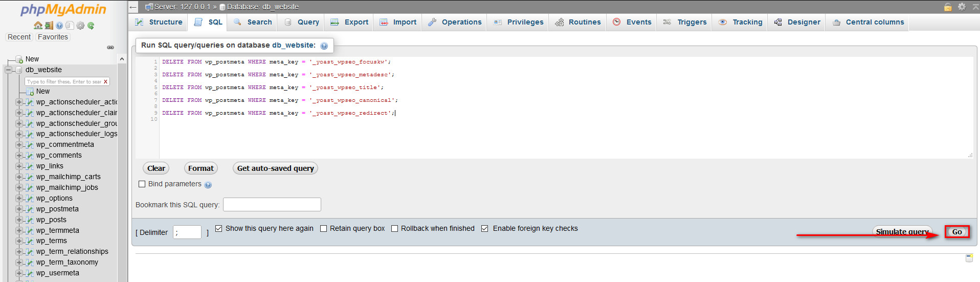Expand wp_mailchimp_carts table node
The width and height of the screenshot is (980, 282).
tap(19, 177)
